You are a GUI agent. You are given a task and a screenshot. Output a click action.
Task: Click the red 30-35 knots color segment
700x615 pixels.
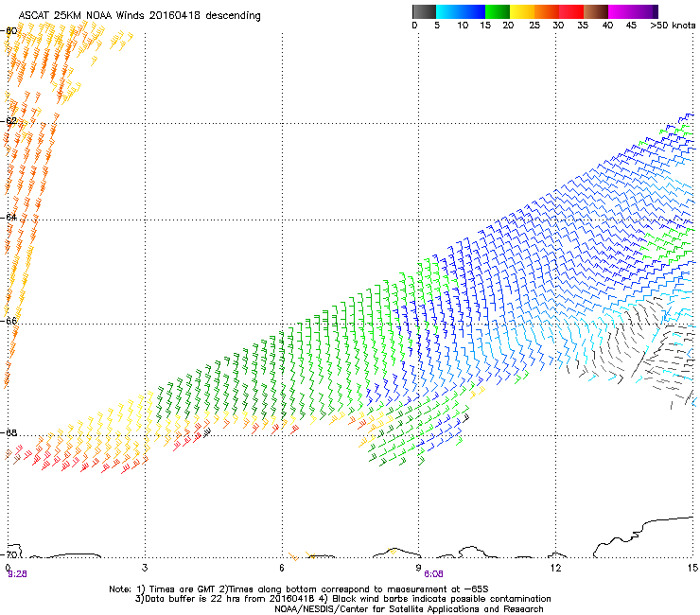click(571, 11)
